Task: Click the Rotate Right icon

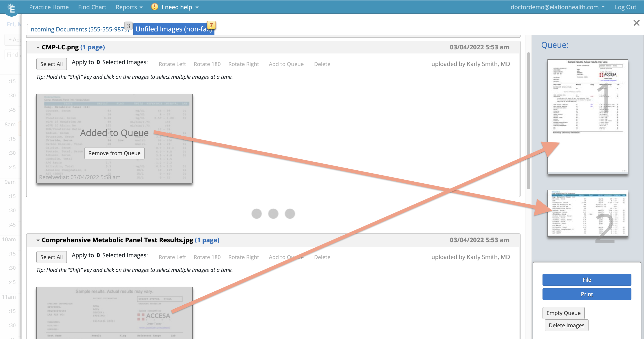Action: pyautogui.click(x=244, y=64)
